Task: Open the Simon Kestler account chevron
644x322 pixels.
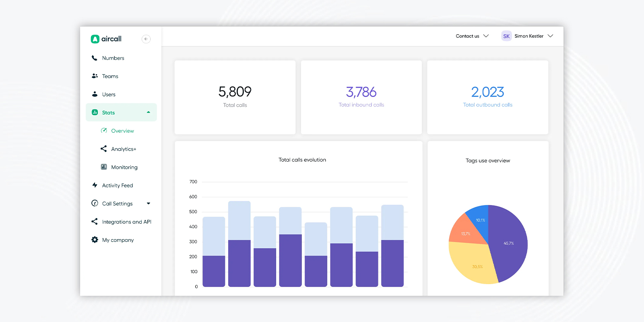Action: pos(550,36)
